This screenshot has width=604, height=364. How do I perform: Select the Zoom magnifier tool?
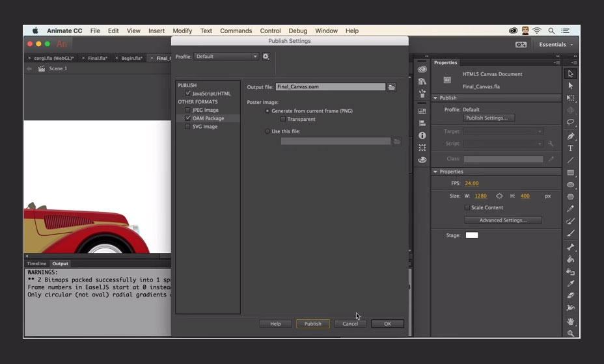[571, 333]
